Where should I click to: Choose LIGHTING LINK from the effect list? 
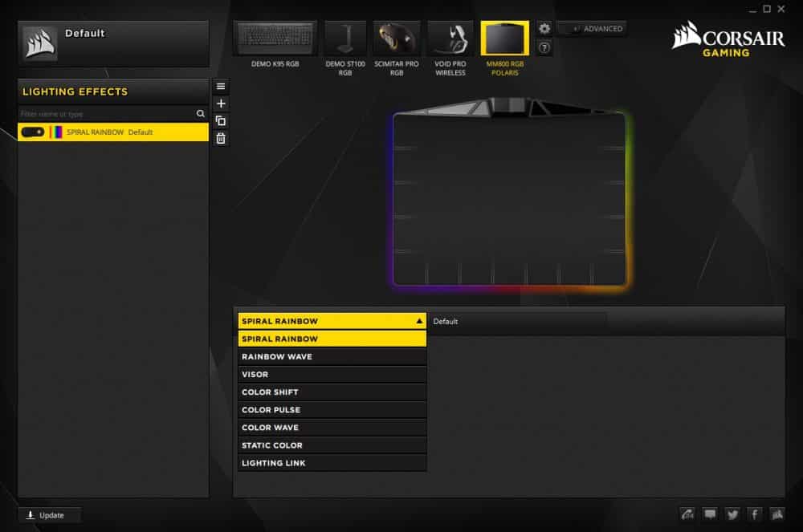(332, 463)
